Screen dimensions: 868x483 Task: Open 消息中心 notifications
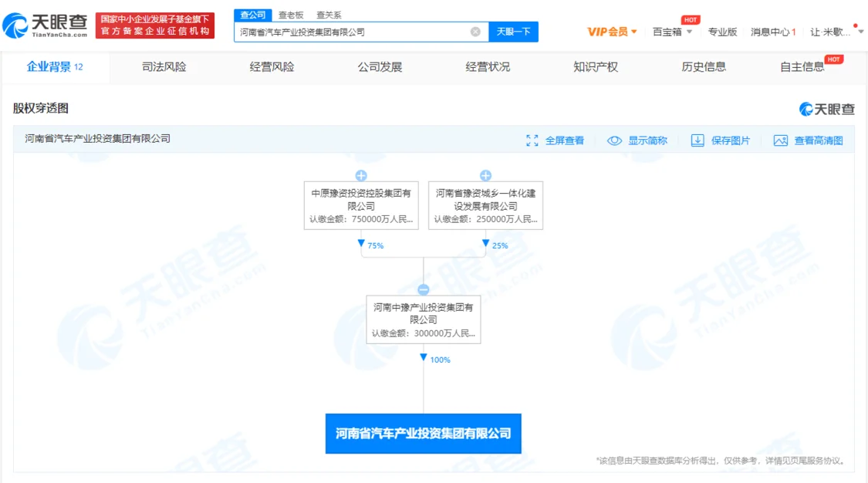coord(773,32)
